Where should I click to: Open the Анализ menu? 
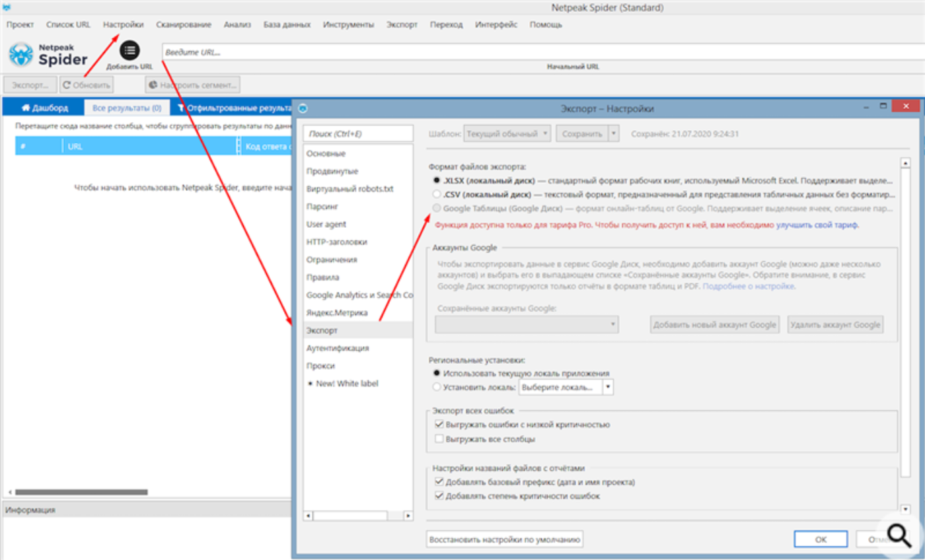click(237, 24)
